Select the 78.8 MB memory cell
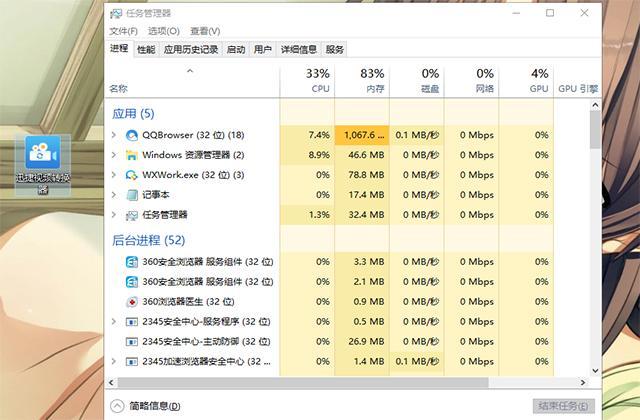This screenshot has width=640, height=420. [362, 175]
